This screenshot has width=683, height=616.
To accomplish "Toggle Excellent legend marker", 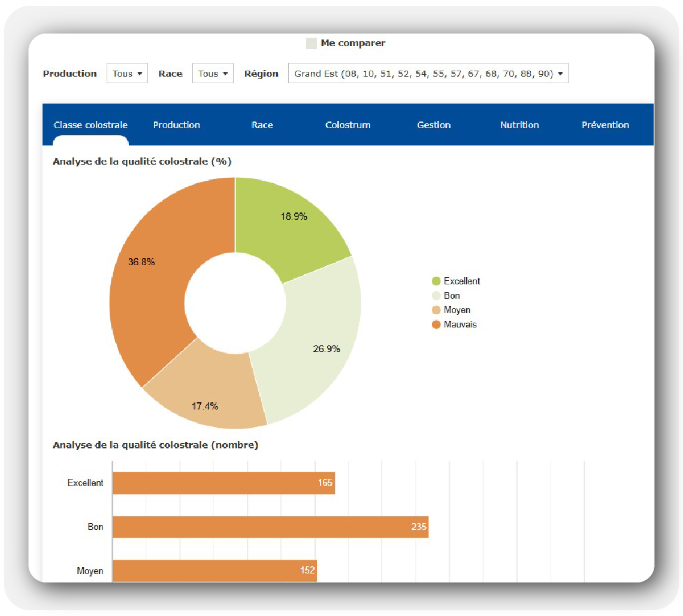I will click(436, 281).
